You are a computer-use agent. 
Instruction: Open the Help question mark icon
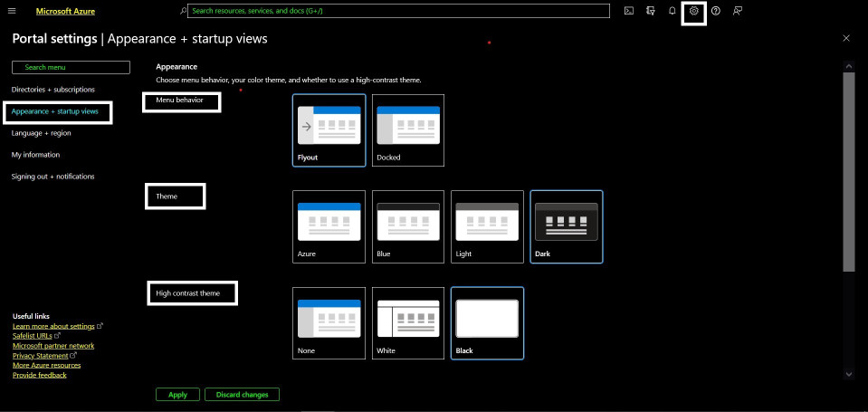(x=716, y=11)
